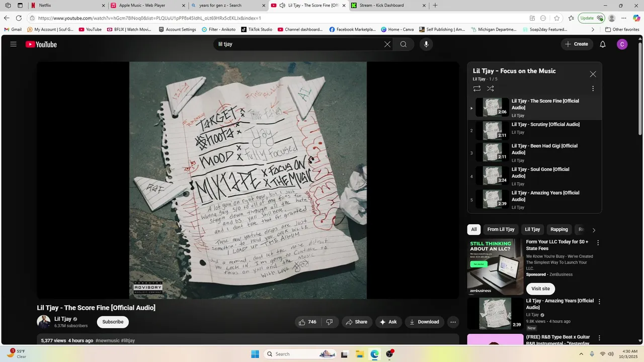Like the video with thumbs up
The height and width of the screenshot is (362, 644).
tap(308, 322)
